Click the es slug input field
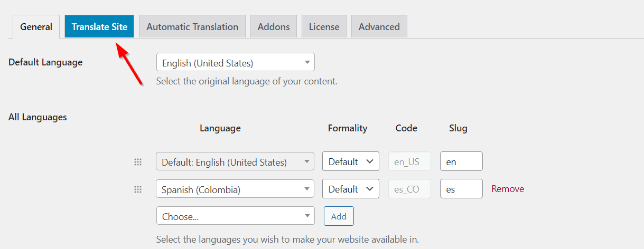Screen dimensions: 644x249 click(461, 189)
